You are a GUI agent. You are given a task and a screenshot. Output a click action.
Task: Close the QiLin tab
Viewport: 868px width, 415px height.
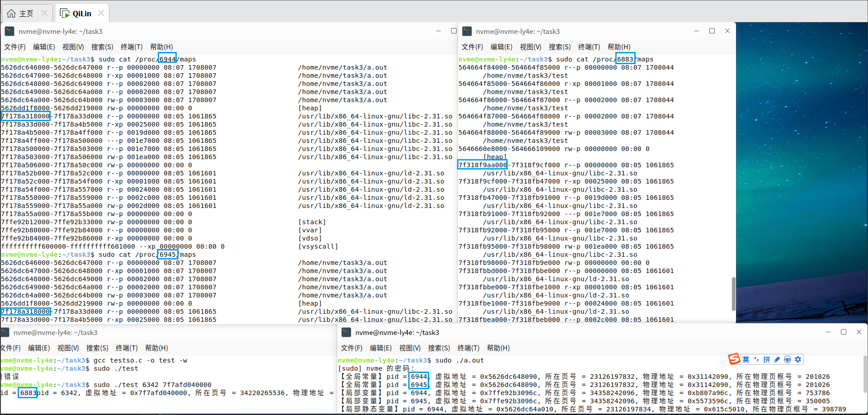[101, 13]
